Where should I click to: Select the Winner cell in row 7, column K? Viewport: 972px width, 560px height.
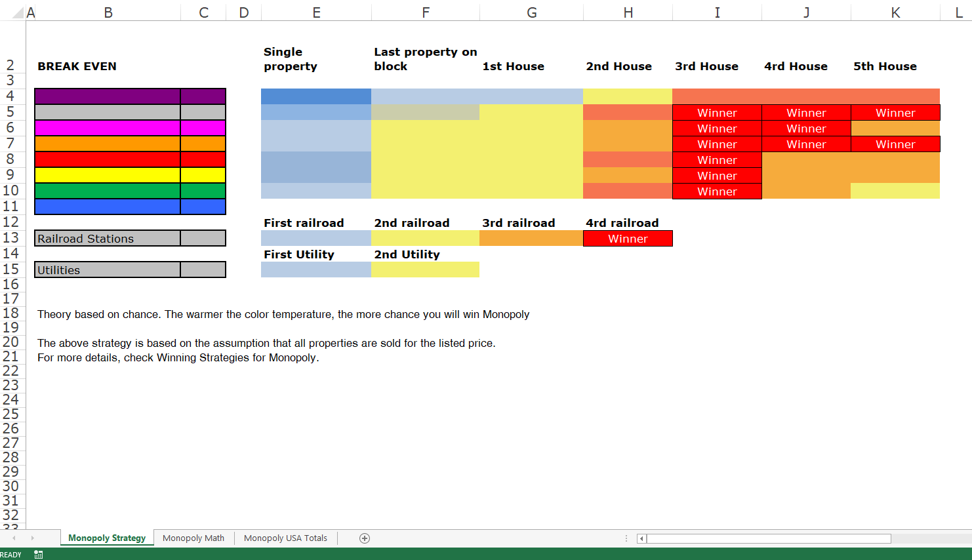[895, 144]
